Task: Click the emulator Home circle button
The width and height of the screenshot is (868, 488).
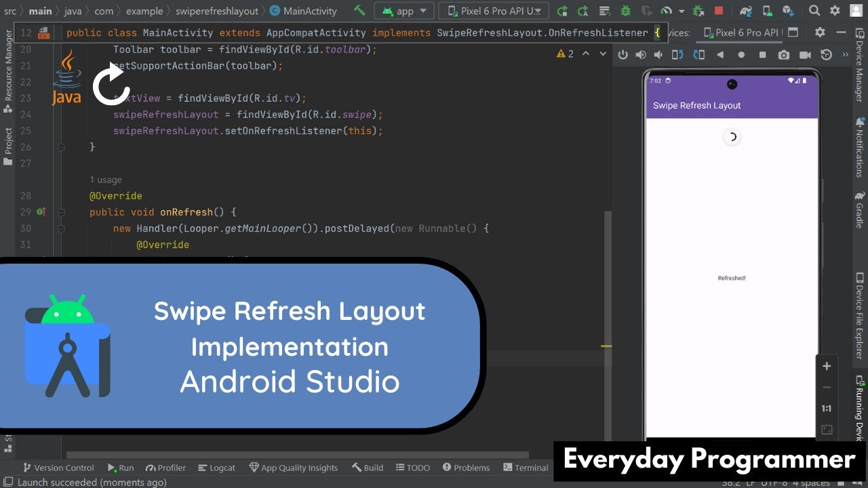Action: point(741,55)
